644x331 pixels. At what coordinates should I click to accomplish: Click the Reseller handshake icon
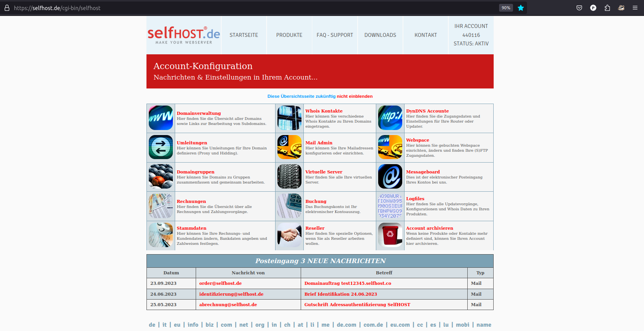[x=289, y=235]
